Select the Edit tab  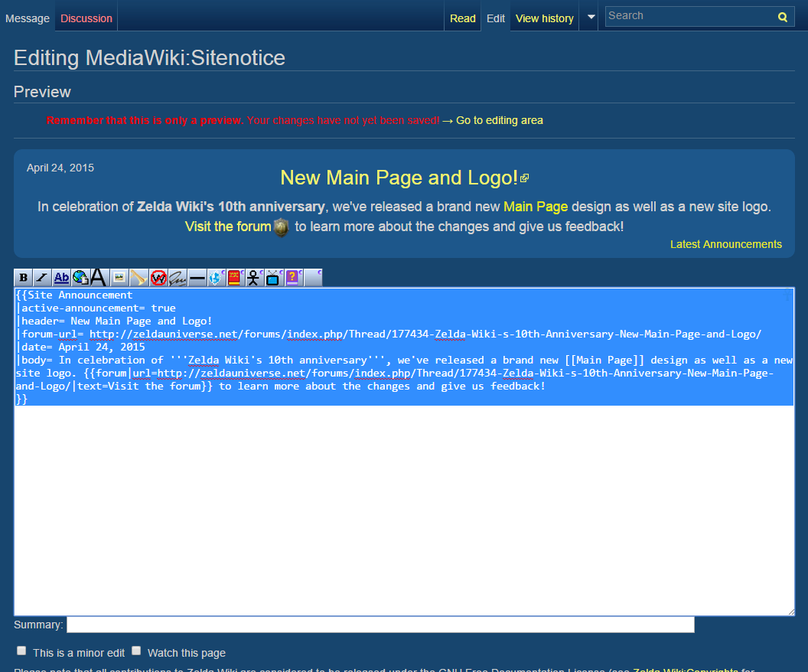tap(496, 18)
